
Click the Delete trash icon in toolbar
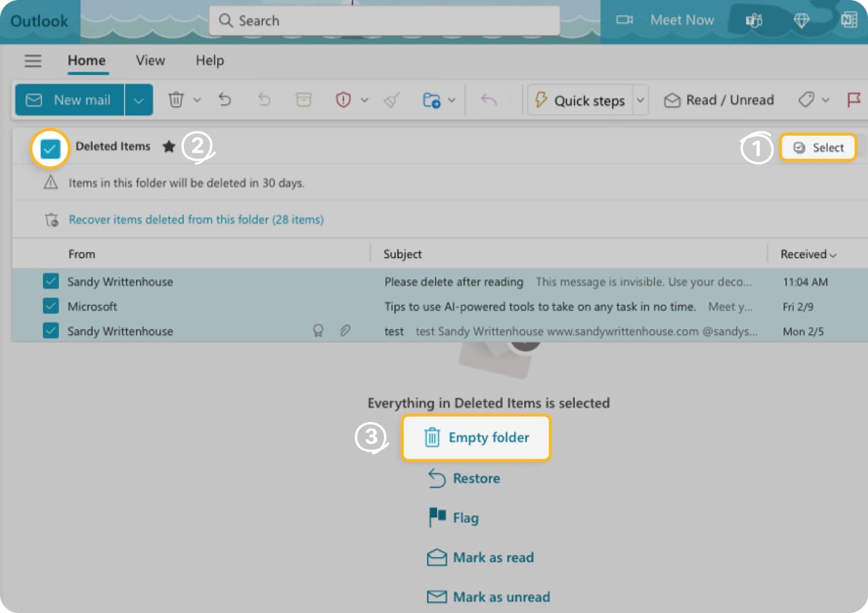pyautogui.click(x=176, y=100)
